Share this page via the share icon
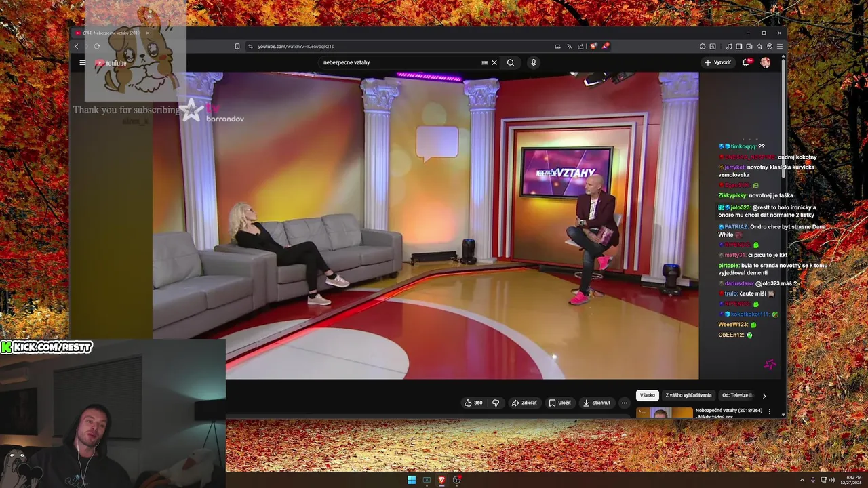 click(x=580, y=46)
